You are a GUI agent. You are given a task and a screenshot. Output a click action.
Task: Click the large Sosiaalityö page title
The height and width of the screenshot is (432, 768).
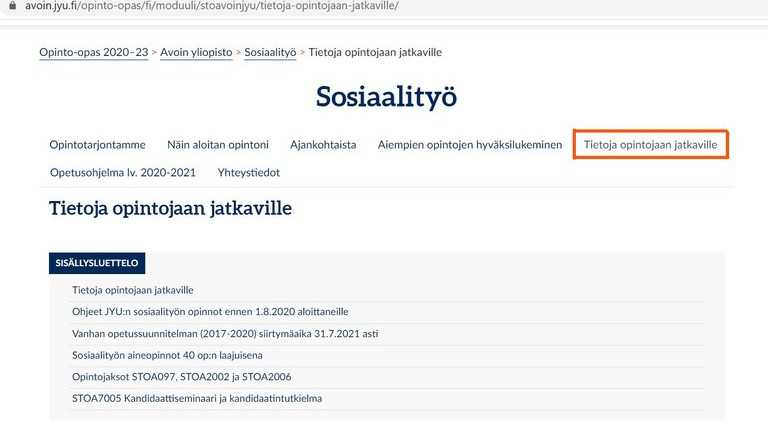coord(385,97)
